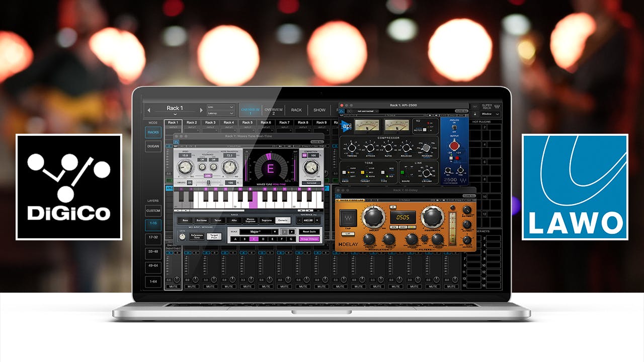This screenshot has width=644, height=362.
Task: Switch to the OVERVIEW 2 tab
Action: pos(273,110)
